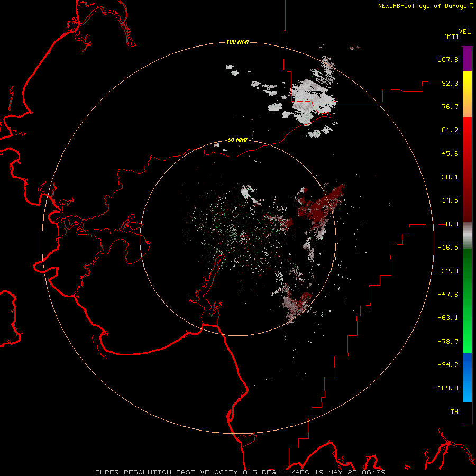Select the -109.8 velocity scale value
The height and width of the screenshot is (476, 476).
point(446,388)
